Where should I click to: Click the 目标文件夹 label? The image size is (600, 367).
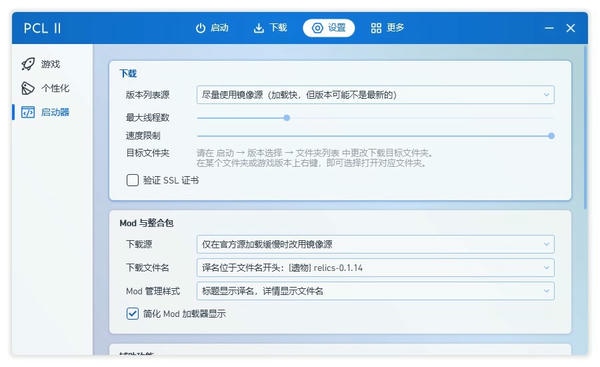tap(148, 153)
